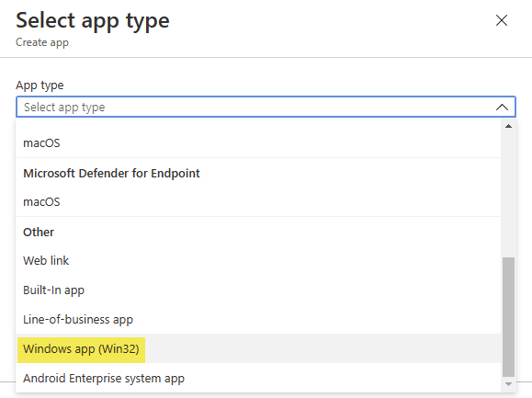Choose Line-of-business app from the list
Viewport: 532px width, 398px height.
258,319
